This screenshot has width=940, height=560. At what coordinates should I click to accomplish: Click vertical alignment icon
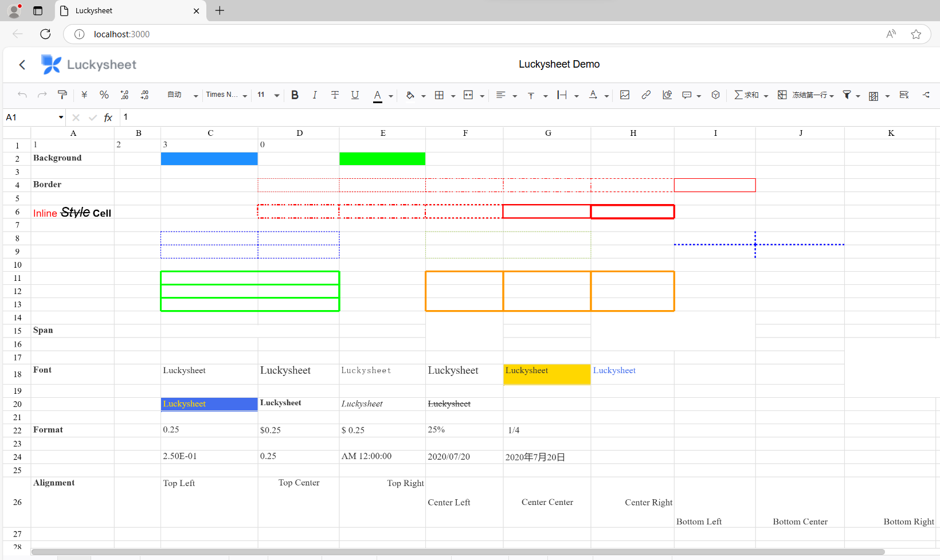(531, 95)
